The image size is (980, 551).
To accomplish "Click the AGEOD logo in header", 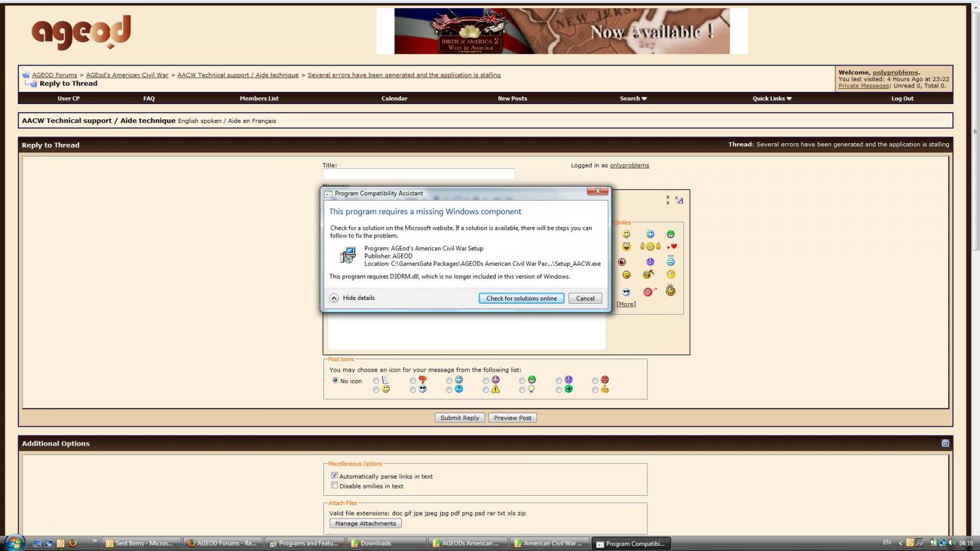I will pyautogui.click(x=81, y=32).
